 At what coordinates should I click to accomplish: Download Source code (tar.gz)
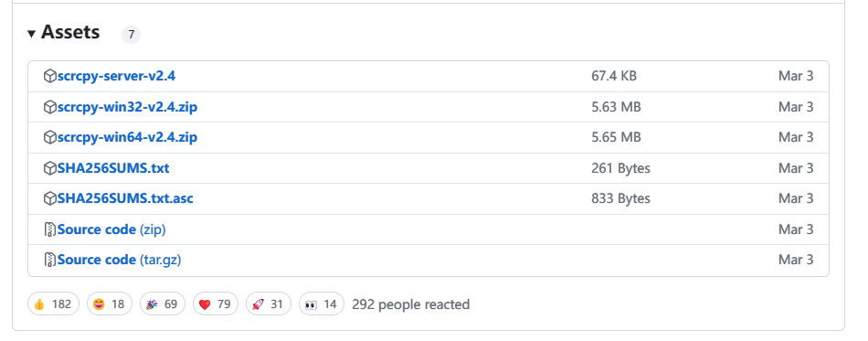pyautogui.click(x=119, y=260)
